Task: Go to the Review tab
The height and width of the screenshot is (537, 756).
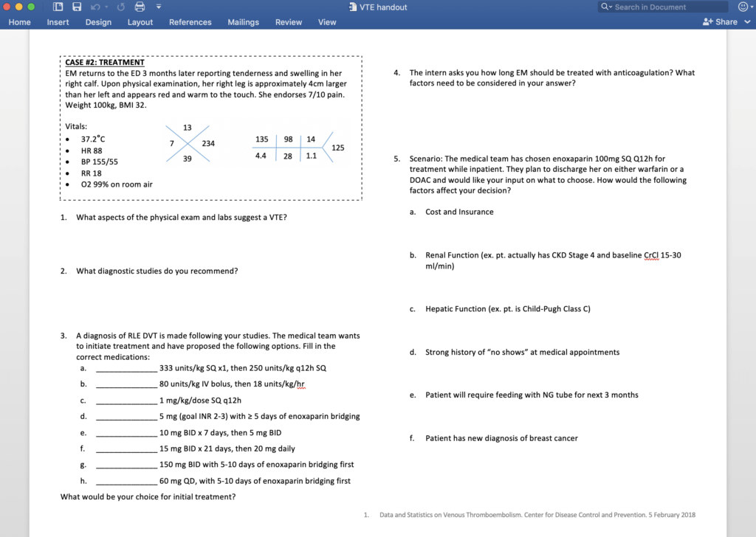Action: [289, 22]
